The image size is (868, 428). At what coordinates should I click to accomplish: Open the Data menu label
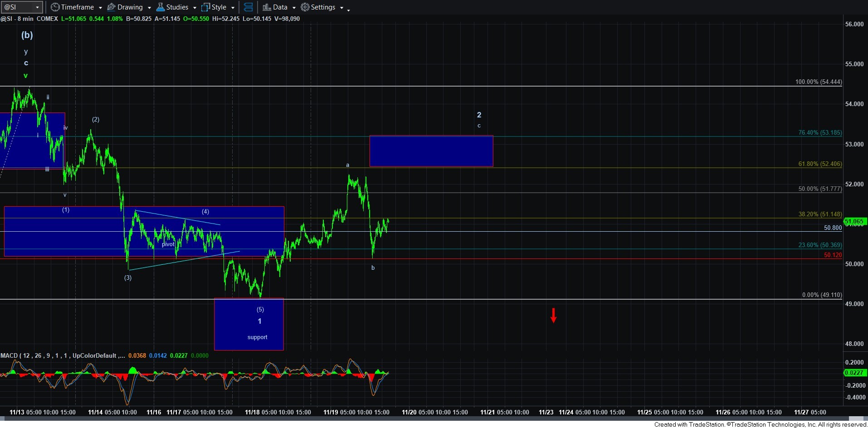[x=280, y=7]
